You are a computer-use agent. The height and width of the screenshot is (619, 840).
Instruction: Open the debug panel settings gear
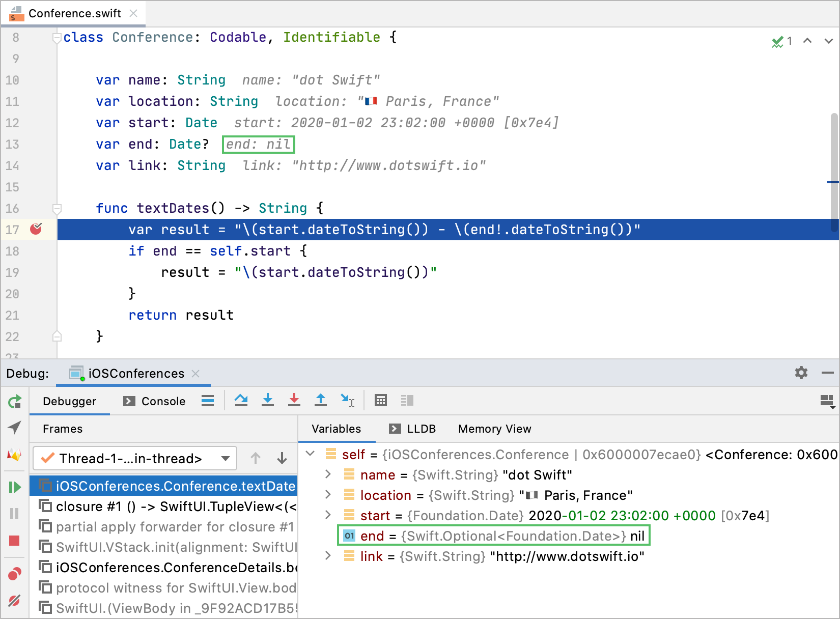(x=801, y=373)
